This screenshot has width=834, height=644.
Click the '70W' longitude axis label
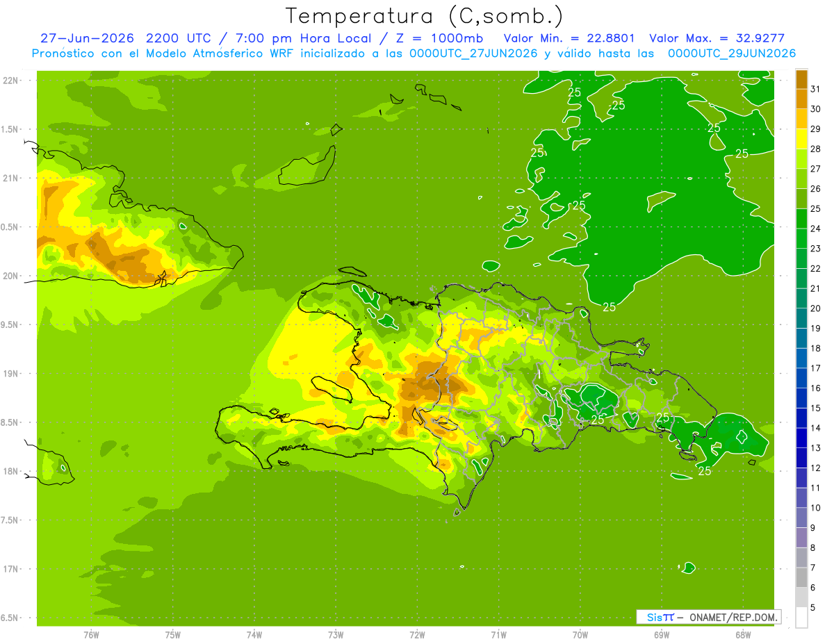(x=580, y=634)
